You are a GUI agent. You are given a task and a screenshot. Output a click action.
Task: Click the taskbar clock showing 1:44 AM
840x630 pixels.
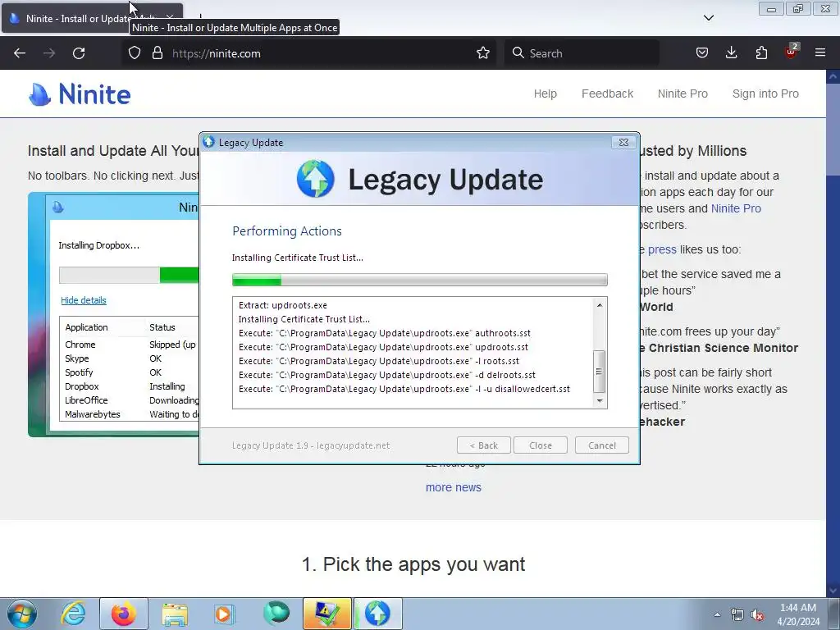[798, 614]
